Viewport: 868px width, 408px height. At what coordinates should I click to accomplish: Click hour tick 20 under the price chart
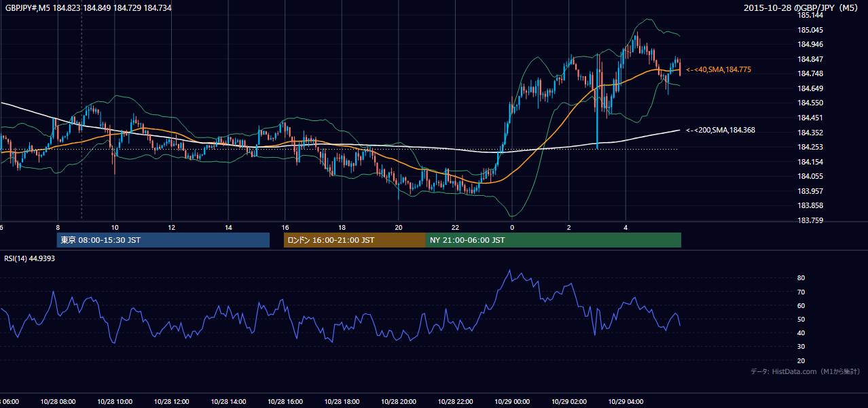pyautogui.click(x=399, y=227)
